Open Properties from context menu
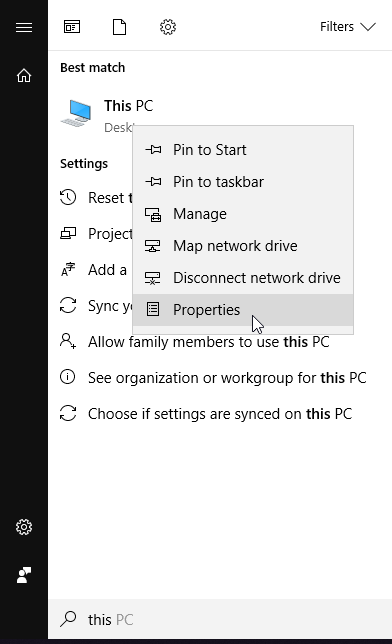392x644 pixels. pyautogui.click(x=243, y=310)
